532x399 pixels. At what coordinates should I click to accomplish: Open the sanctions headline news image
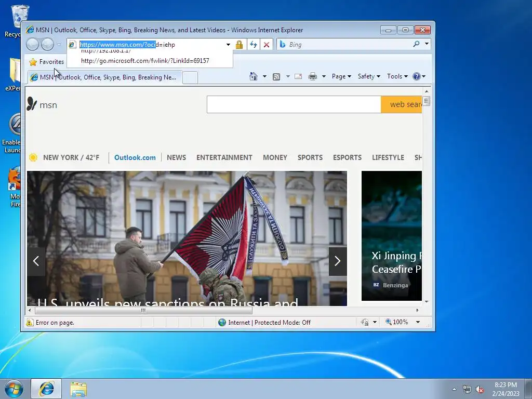click(x=187, y=238)
